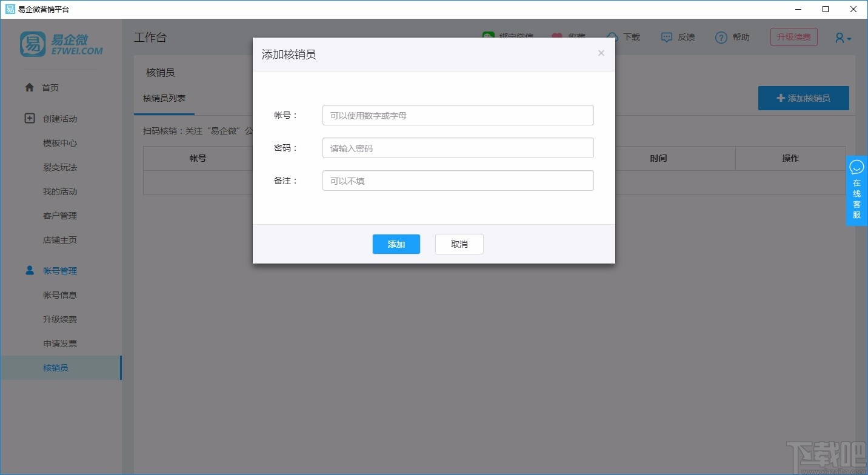
Task: Click the 扫码核销 instruction text
Action: [198, 130]
